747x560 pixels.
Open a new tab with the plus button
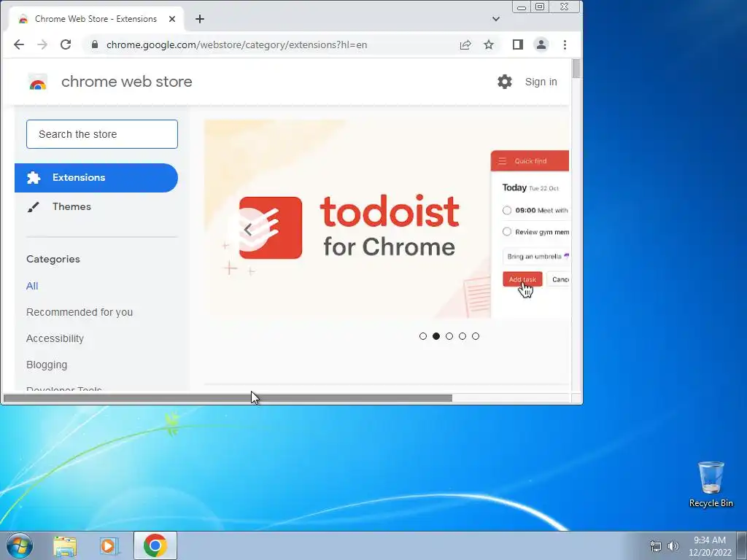click(x=200, y=19)
